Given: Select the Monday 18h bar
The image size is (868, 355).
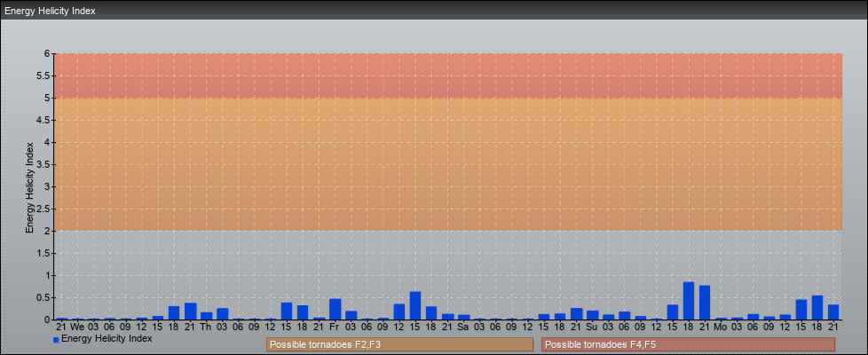Looking at the screenshot, I should click(817, 308).
